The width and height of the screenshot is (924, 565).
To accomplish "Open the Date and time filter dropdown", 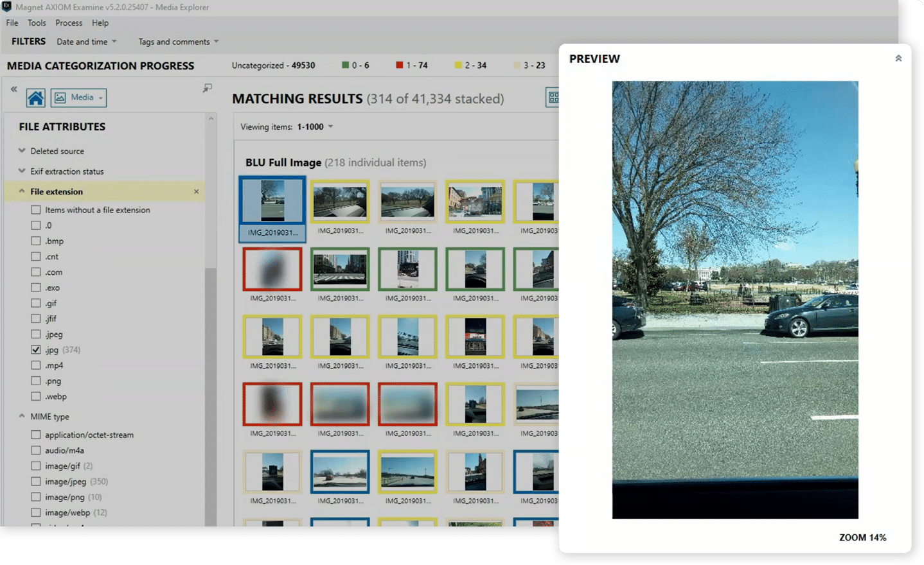I will pos(87,42).
